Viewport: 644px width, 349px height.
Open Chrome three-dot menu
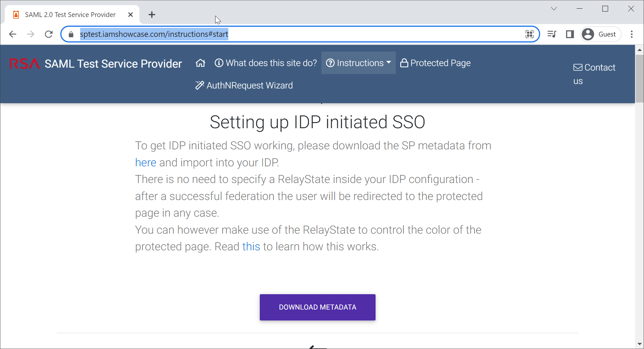pos(631,34)
